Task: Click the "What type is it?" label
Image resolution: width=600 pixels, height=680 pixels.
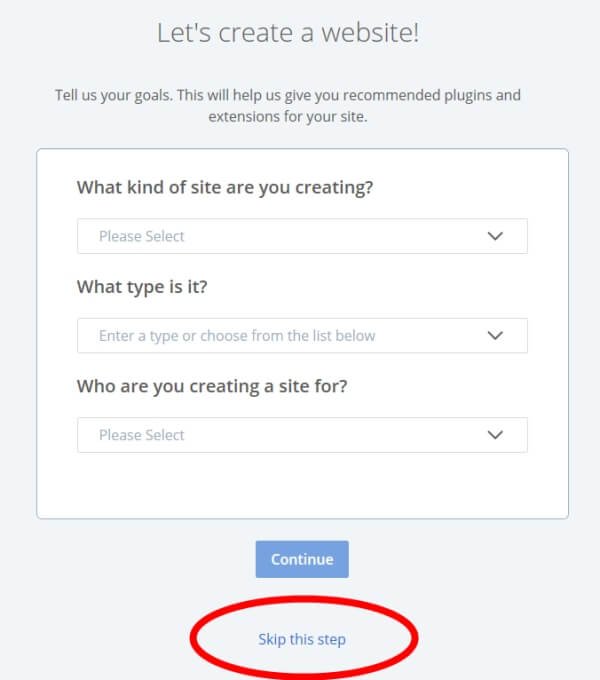Action: point(149,287)
